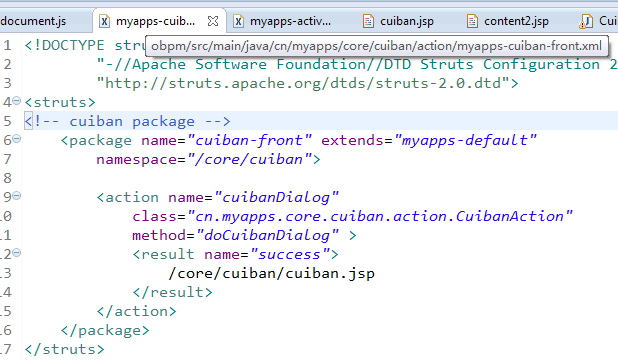The width and height of the screenshot is (618, 360).
Task: Switch to the cuiban.jsp tab
Action: 407,21
